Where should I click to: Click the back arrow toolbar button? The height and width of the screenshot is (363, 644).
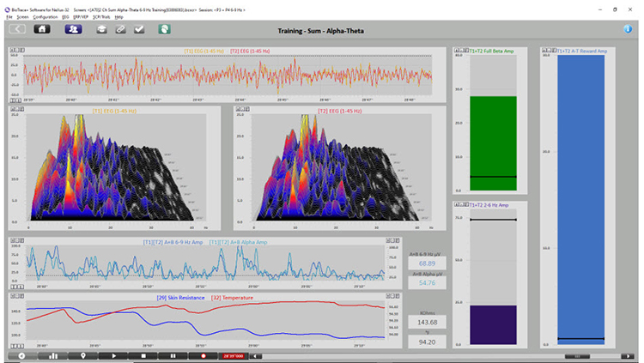click(17, 28)
